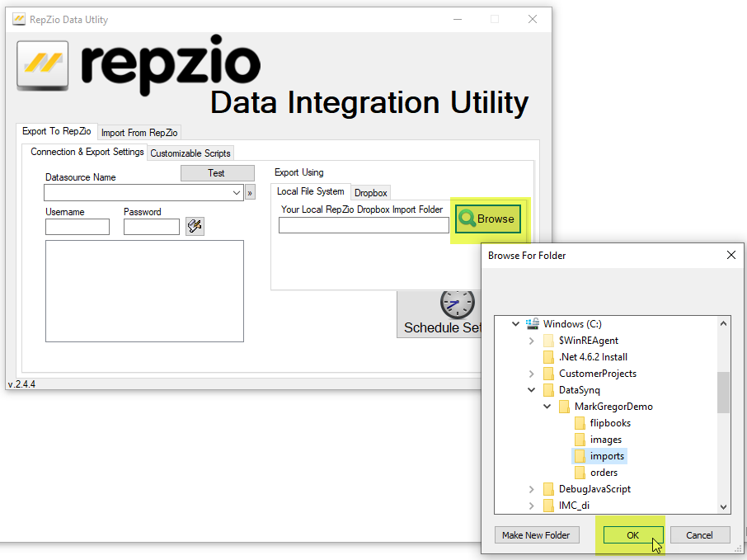
Task: Click the DataSynq folder icon
Action: (x=549, y=390)
